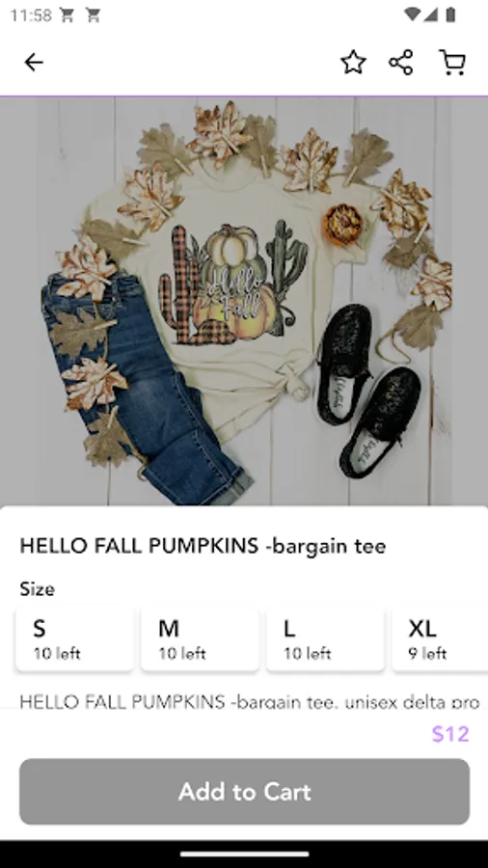This screenshot has width=488, height=868.
Task: Tap the Size section label
Action: 37,589
